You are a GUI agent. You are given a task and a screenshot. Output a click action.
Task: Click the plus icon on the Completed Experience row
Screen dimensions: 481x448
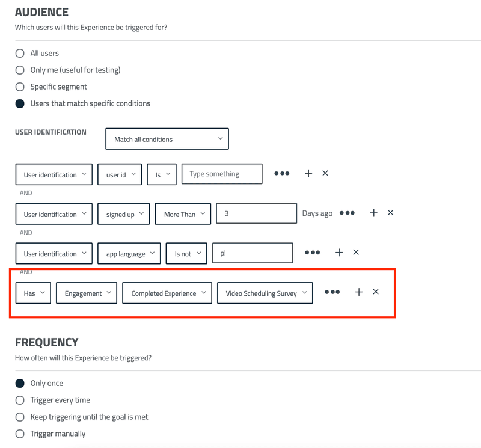click(x=359, y=292)
